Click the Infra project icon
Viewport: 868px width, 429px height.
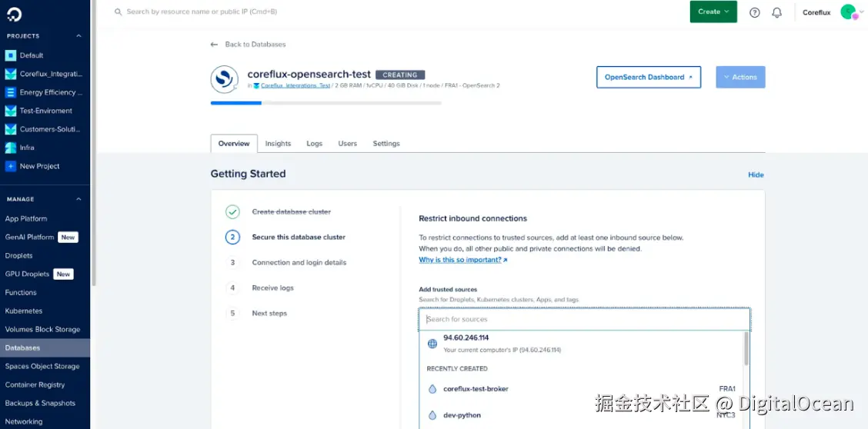[x=11, y=148]
